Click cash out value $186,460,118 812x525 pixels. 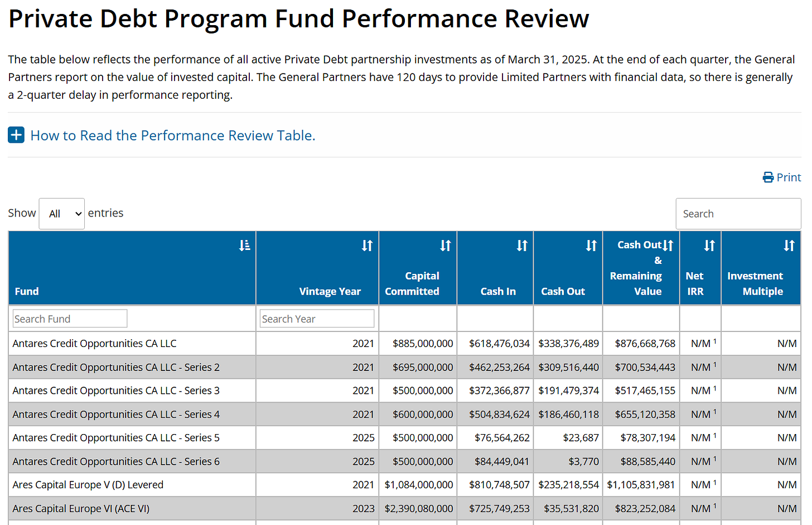(568, 415)
